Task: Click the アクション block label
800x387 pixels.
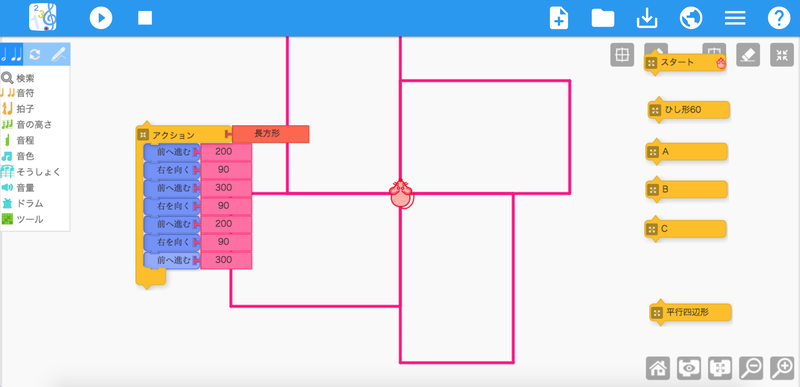Action: coord(173,135)
